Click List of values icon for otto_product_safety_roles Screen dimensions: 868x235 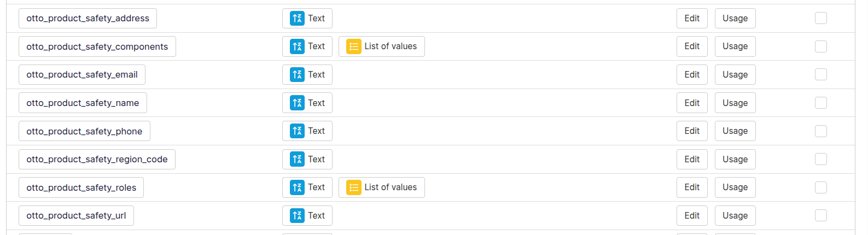(x=354, y=187)
